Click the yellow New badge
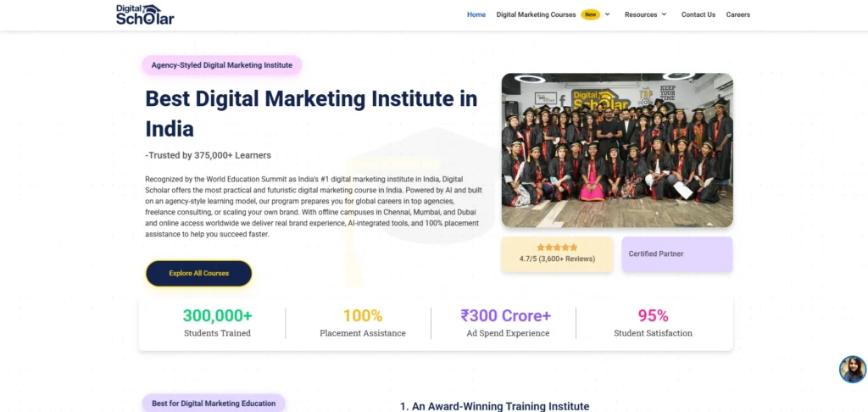Image resolution: width=868 pixels, height=412 pixels. tap(591, 14)
